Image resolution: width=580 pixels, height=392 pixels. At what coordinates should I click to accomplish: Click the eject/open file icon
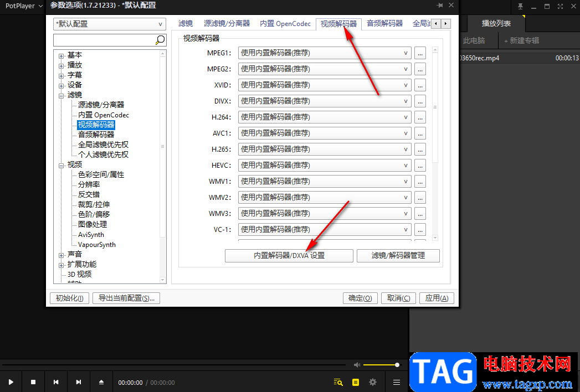pos(101,382)
